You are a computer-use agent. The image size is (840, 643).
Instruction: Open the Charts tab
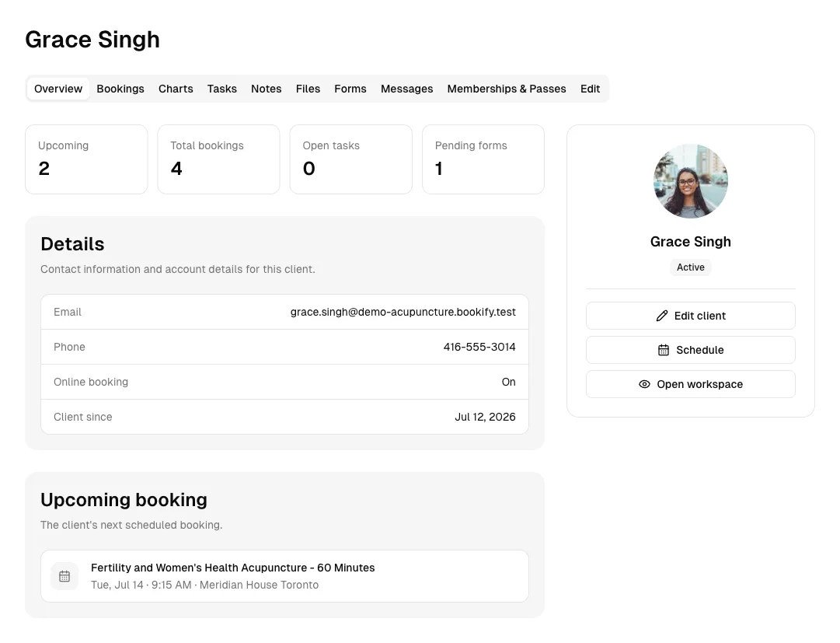click(x=176, y=89)
